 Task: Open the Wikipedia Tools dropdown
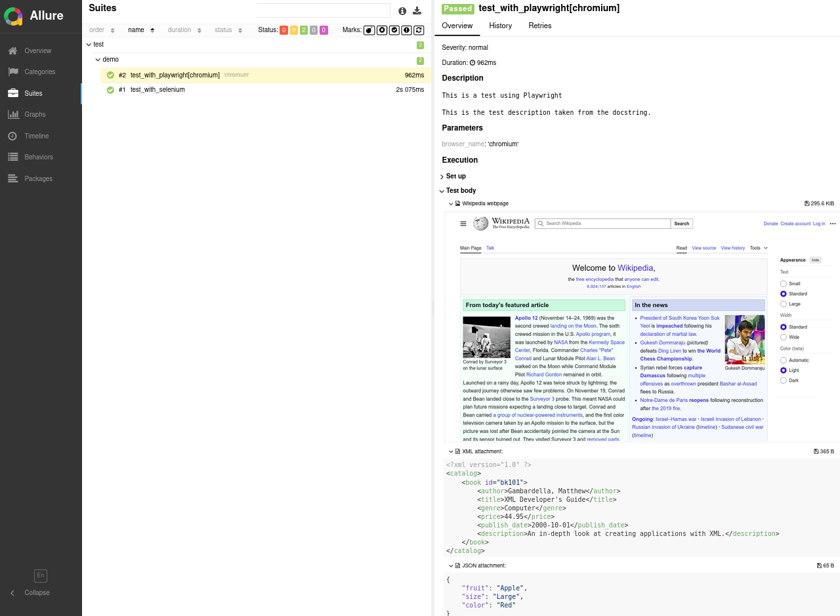coord(758,248)
